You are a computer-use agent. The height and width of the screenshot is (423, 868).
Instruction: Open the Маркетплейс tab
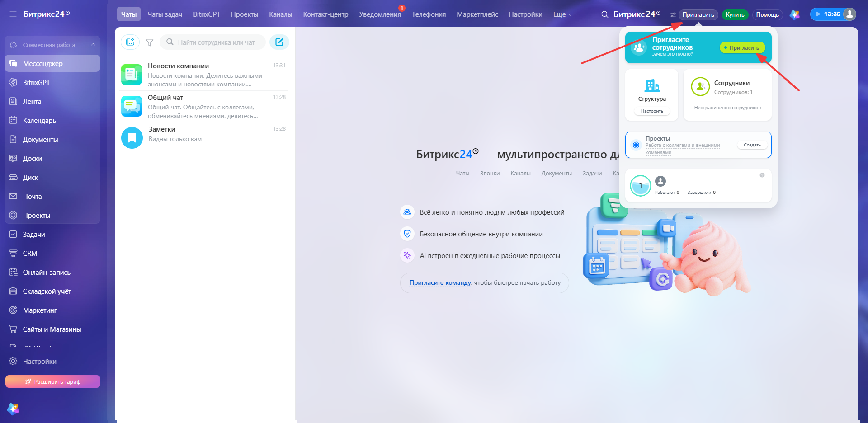(x=477, y=14)
